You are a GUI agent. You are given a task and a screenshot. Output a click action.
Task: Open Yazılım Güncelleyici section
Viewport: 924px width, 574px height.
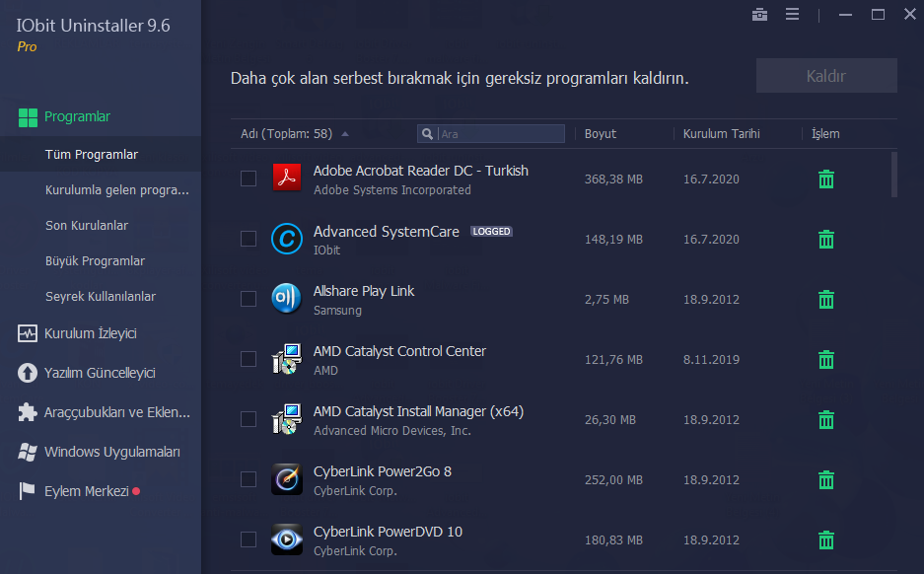pyautogui.click(x=100, y=373)
